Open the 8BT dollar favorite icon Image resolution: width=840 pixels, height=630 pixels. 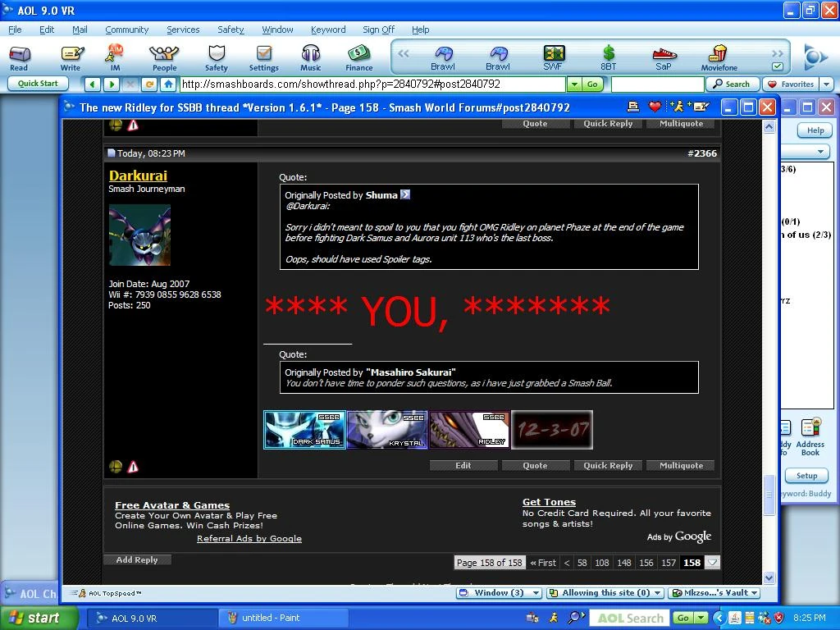click(609, 58)
